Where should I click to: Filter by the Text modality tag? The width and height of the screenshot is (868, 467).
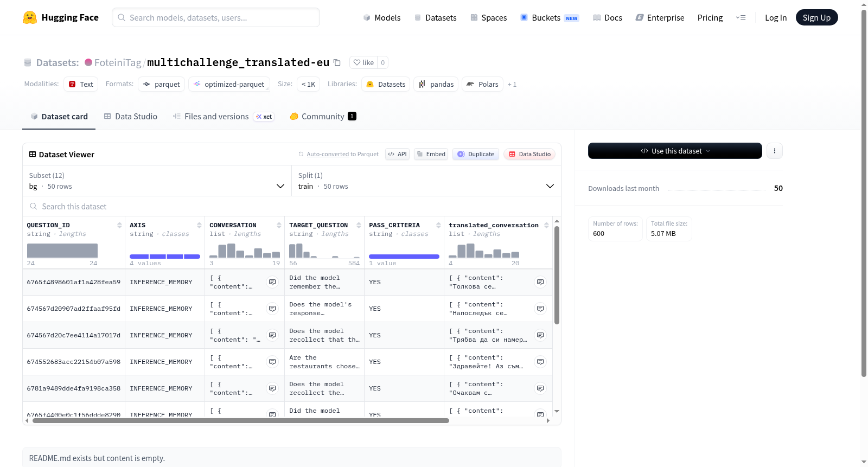point(81,84)
